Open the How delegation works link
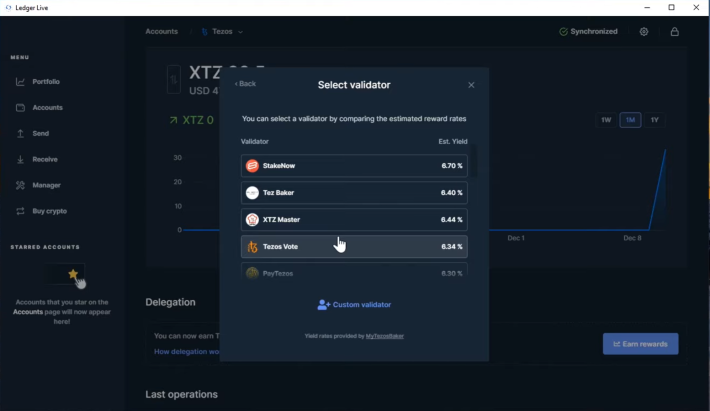Screen dimensions: 710x411 (x=187, y=352)
